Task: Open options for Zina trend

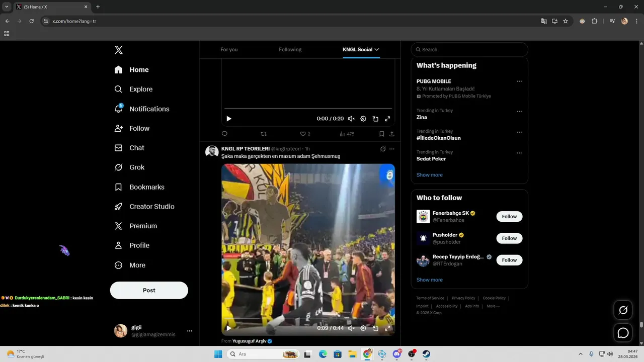Action: [519, 112]
